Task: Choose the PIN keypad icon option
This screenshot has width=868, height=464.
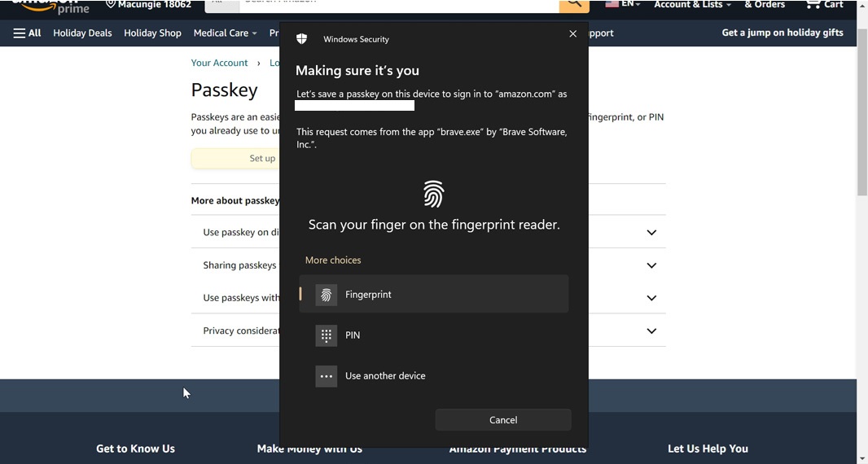Action: coord(327,335)
